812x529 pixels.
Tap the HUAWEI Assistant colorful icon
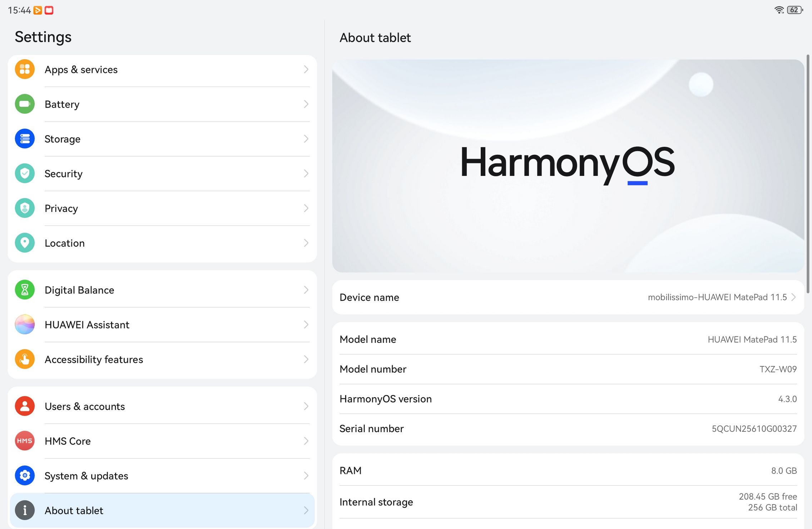coord(25,325)
